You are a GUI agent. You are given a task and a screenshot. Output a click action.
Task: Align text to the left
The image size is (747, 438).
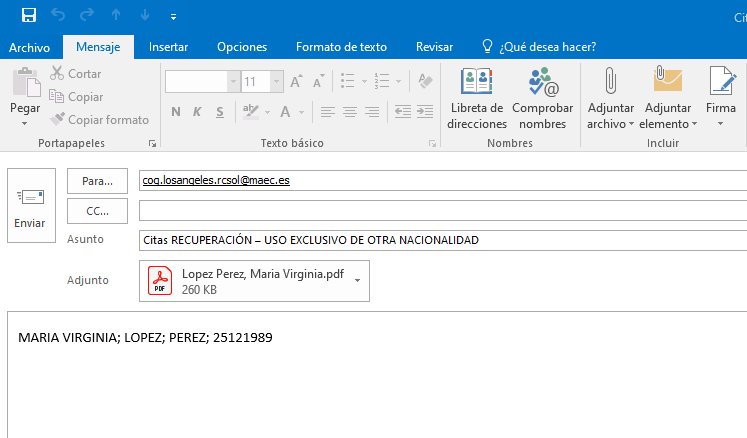[328, 112]
